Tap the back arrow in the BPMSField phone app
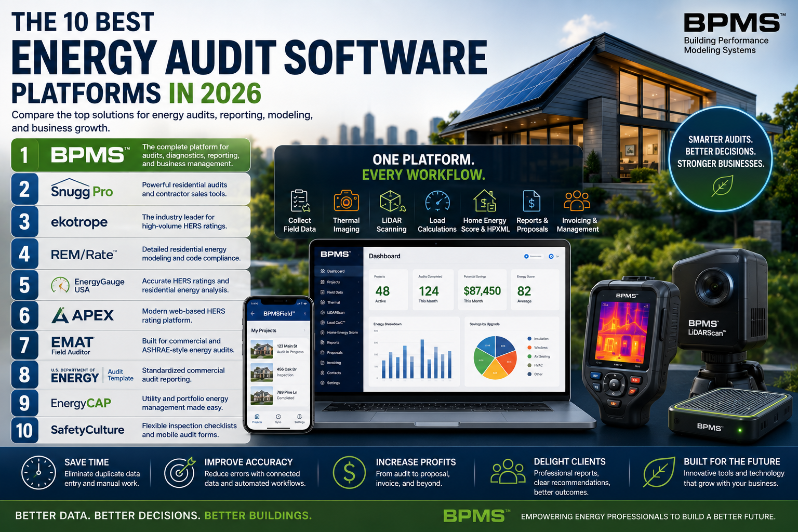This screenshot has width=798, height=532. point(253,314)
